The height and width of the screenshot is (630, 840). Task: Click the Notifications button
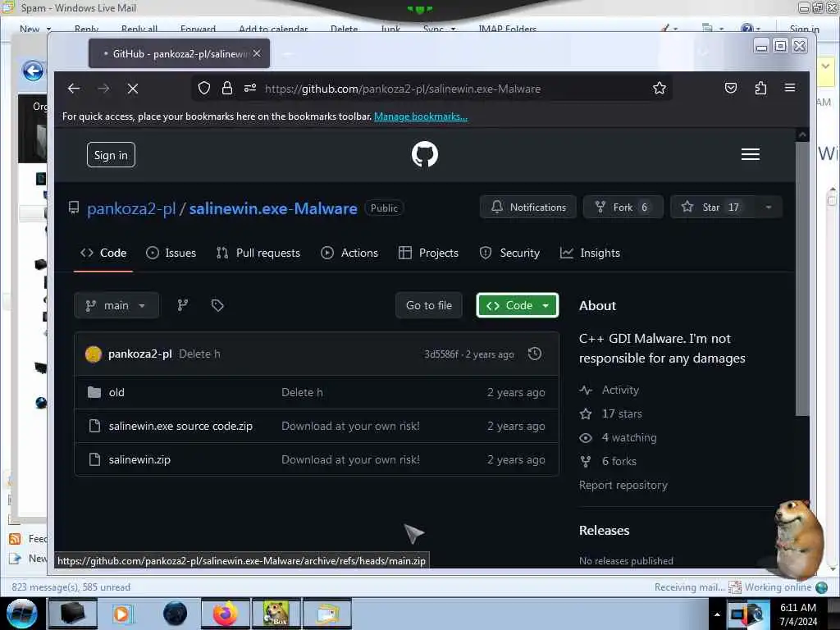coord(527,208)
